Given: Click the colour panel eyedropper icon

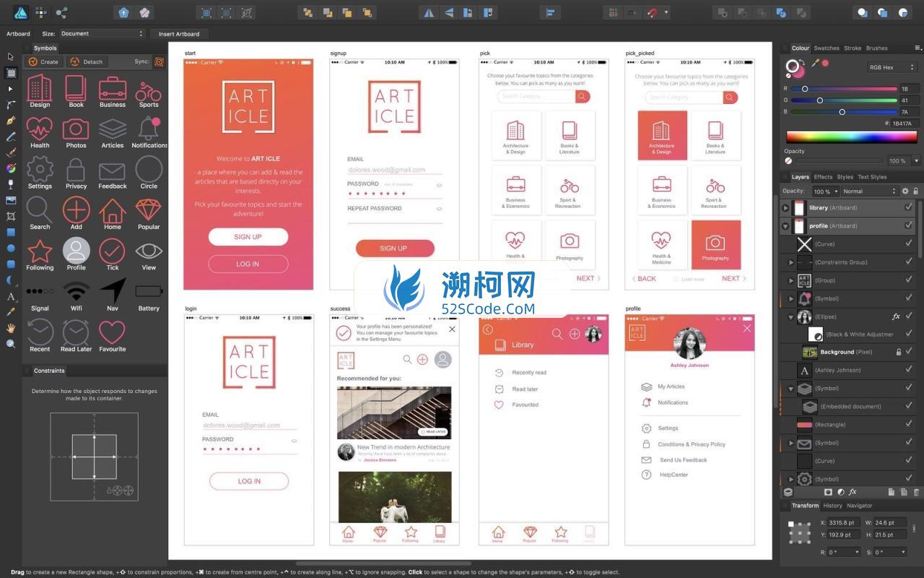Looking at the screenshot, I should [x=816, y=64].
